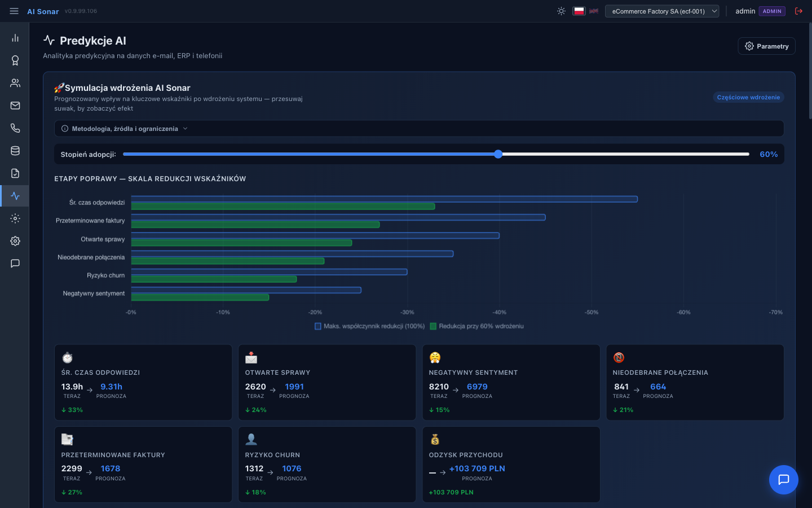Select the Polish flag language option
The width and height of the screenshot is (812, 508).
[579, 11]
